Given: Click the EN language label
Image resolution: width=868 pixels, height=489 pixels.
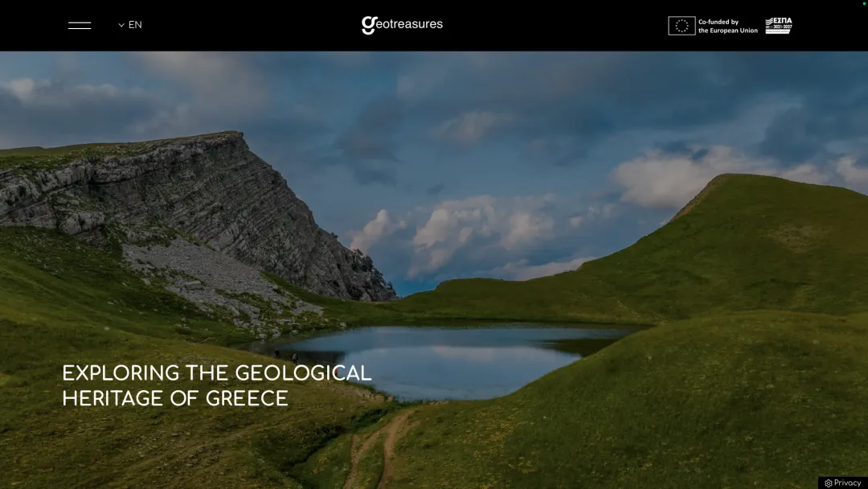Looking at the screenshot, I should [x=135, y=25].
